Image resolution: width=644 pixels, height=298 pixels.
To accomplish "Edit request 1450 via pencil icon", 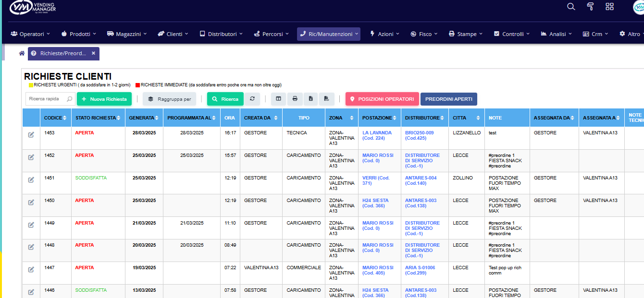I will click(31, 202).
